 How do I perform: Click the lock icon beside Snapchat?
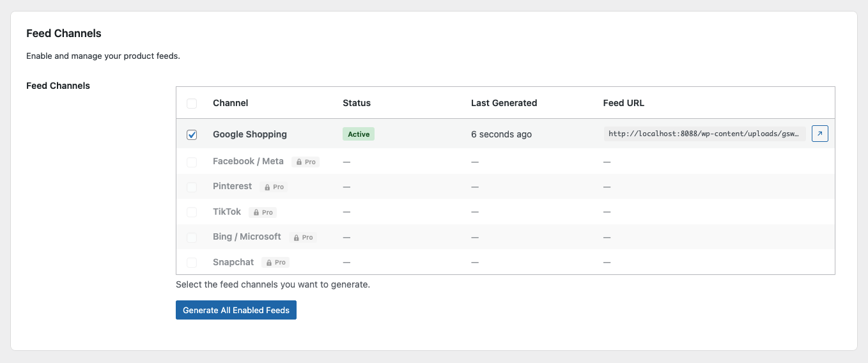tap(269, 263)
